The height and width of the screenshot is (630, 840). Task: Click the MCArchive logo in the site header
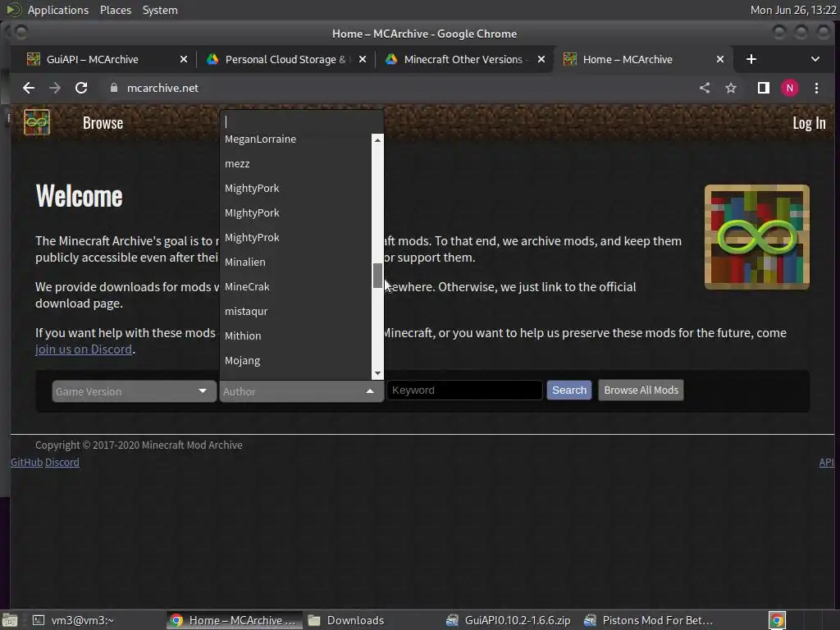click(x=36, y=123)
